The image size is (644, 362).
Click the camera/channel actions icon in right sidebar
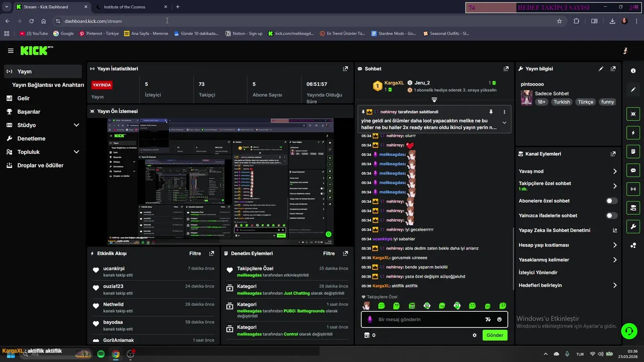633,208
